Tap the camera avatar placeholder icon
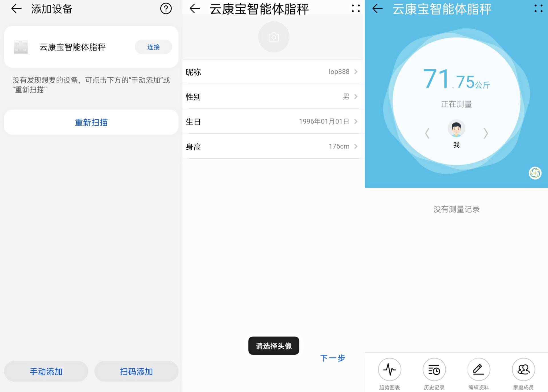 [273, 37]
